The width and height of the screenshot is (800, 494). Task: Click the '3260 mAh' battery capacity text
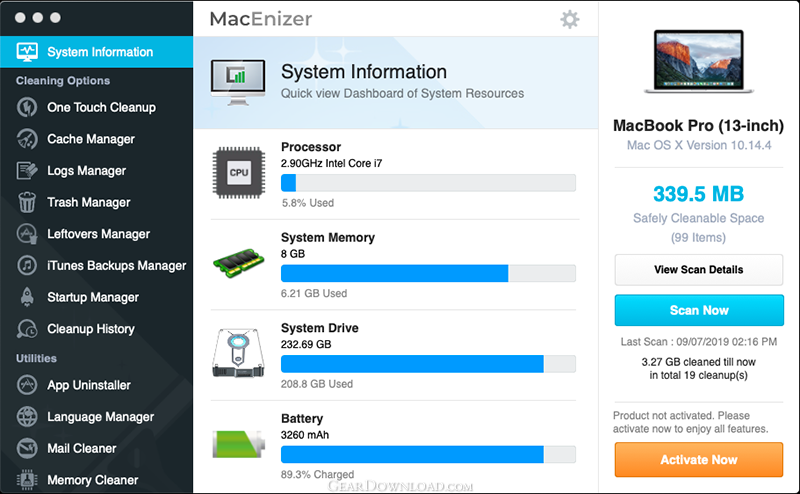click(305, 435)
